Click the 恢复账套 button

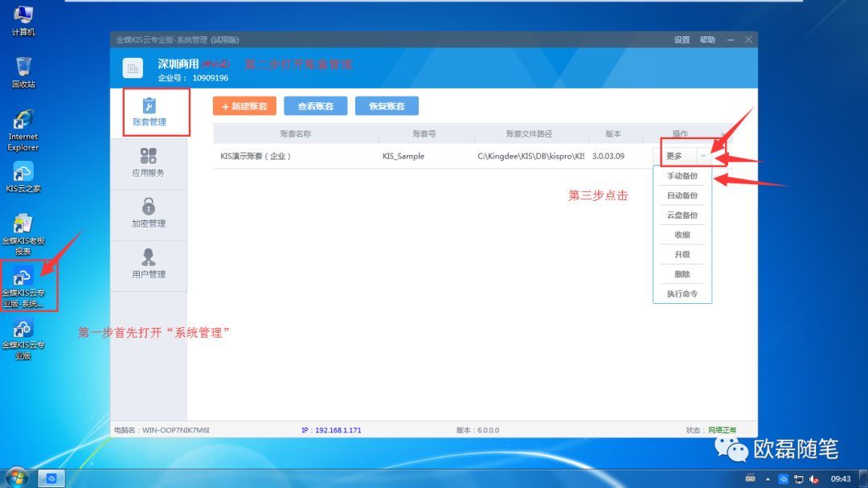tap(387, 106)
